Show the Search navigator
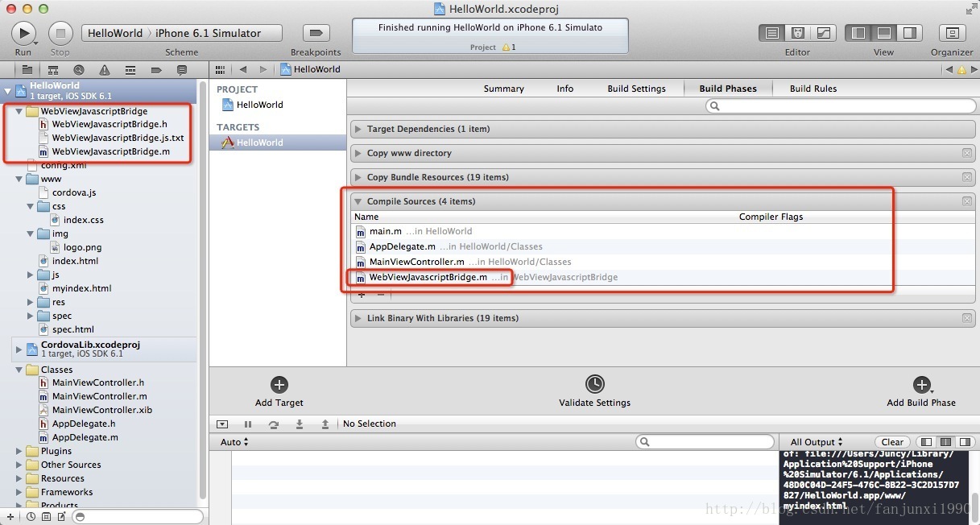 click(78, 70)
